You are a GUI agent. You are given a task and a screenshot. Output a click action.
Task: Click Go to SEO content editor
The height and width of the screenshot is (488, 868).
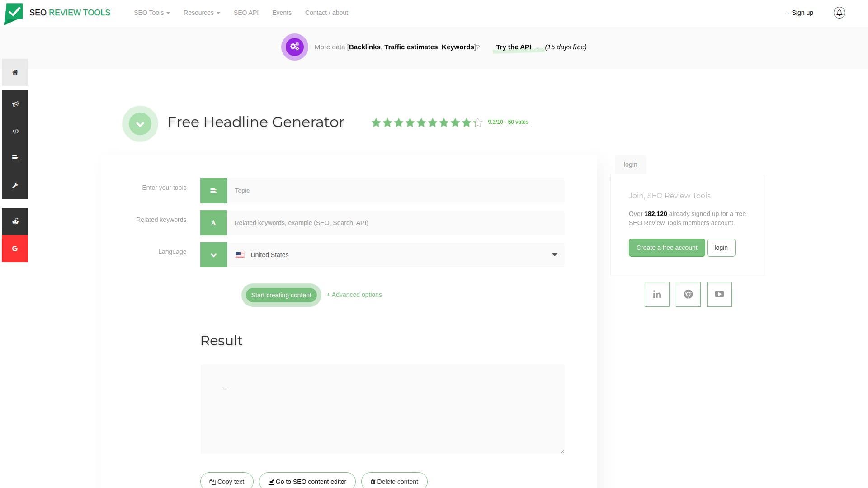(307, 481)
